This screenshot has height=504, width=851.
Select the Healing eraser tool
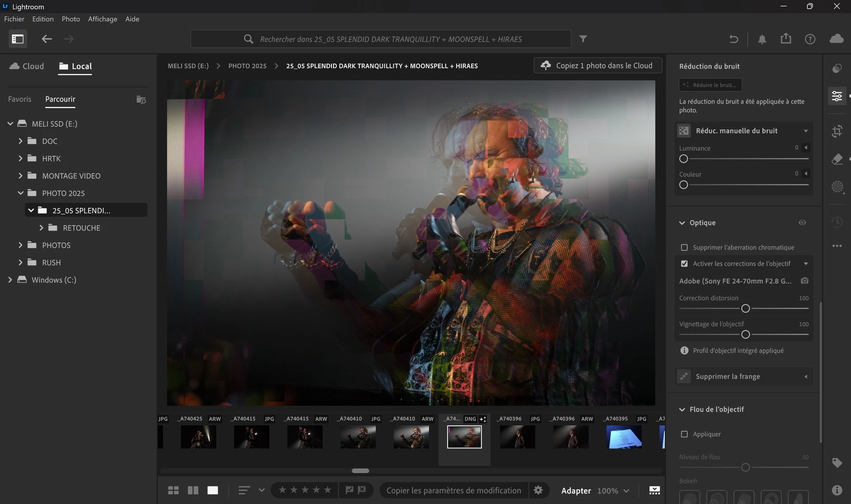coord(837,159)
